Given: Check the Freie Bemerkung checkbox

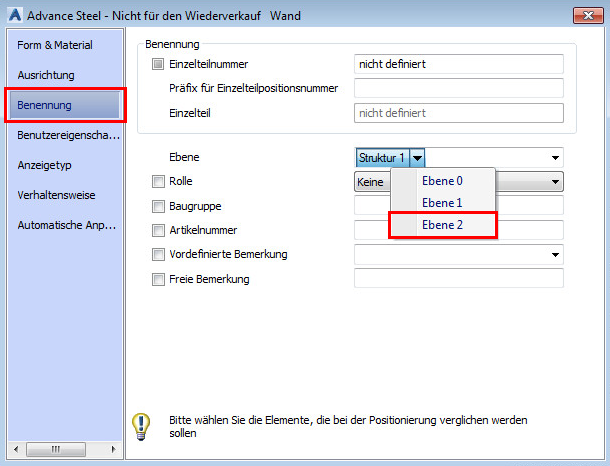Looking at the screenshot, I should click(158, 279).
